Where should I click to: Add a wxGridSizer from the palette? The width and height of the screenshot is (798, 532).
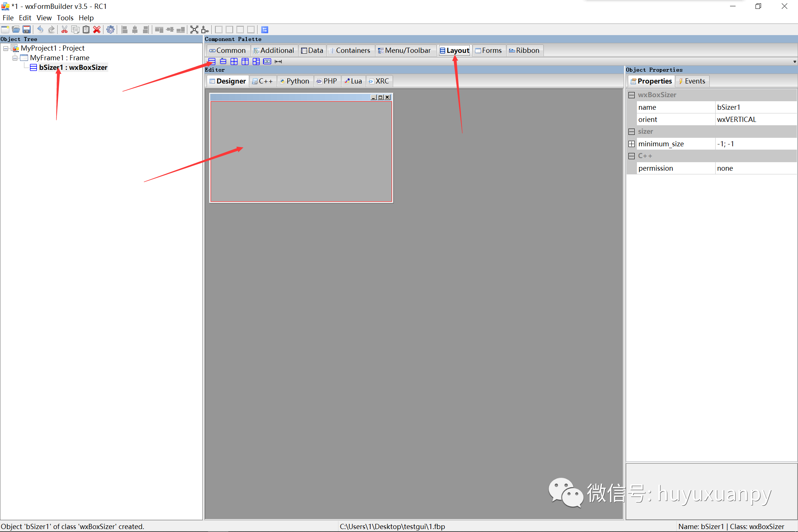pyautogui.click(x=234, y=61)
